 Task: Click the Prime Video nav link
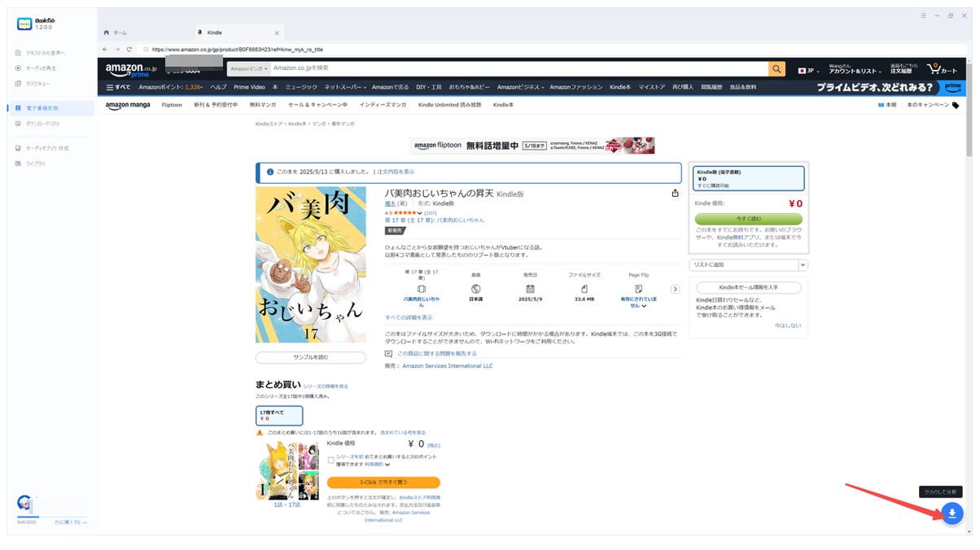249,87
